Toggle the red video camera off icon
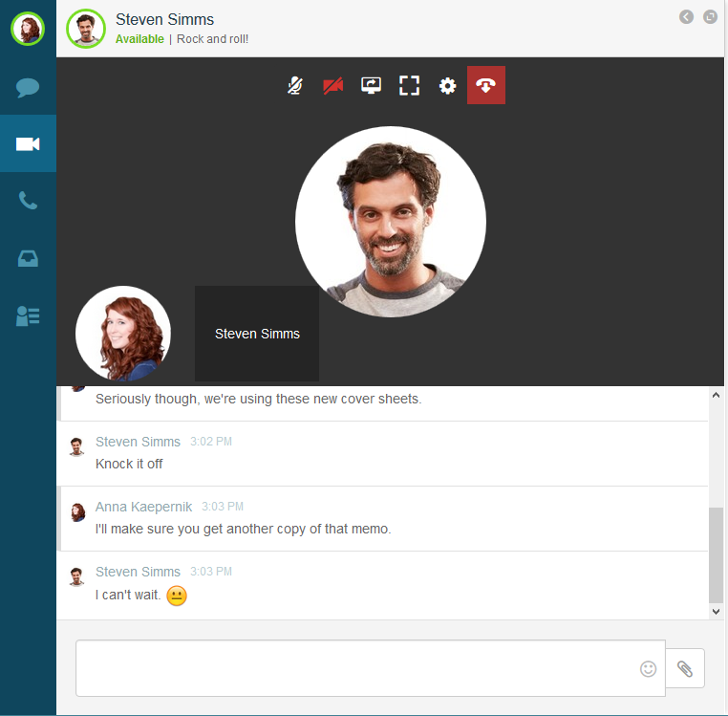 [332, 85]
